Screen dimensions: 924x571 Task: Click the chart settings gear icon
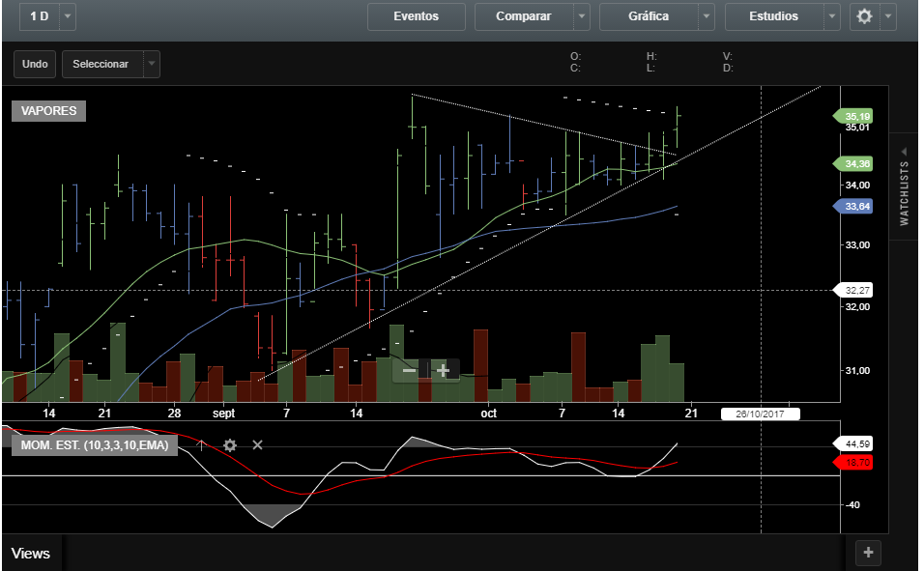[x=864, y=16]
